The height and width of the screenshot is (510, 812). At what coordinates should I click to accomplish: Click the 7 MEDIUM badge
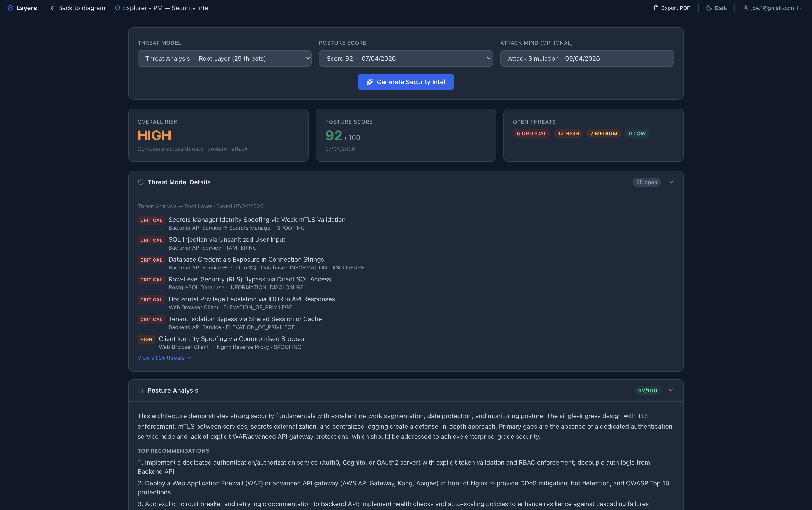604,134
